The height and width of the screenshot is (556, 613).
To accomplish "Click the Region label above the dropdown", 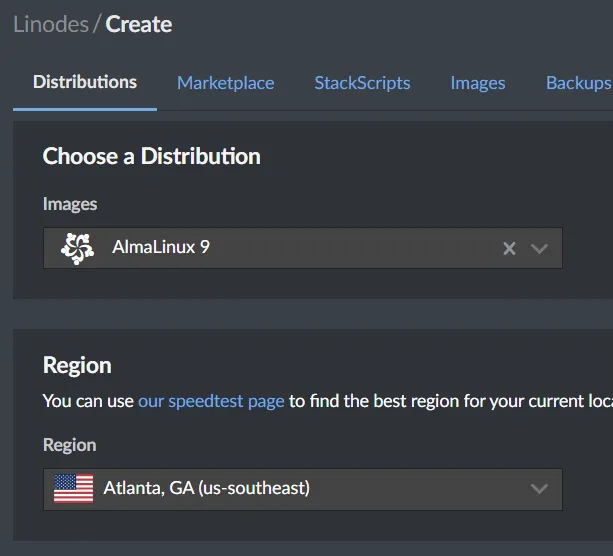I will click(x=69, y=445).
